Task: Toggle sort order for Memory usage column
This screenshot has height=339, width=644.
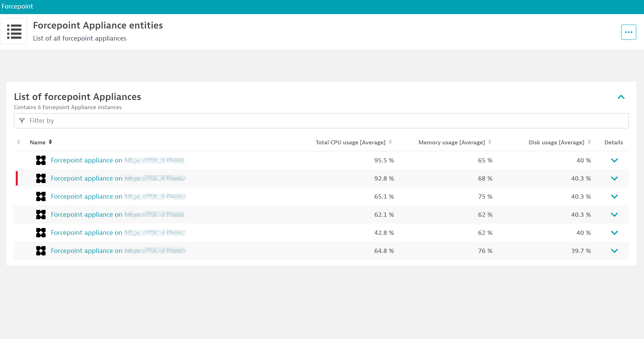Action: [491, 142]
